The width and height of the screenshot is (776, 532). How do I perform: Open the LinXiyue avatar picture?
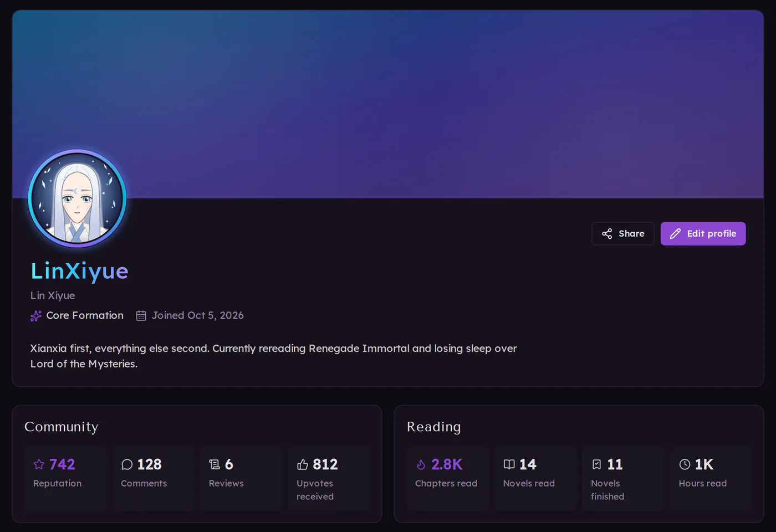pos(78,198)
